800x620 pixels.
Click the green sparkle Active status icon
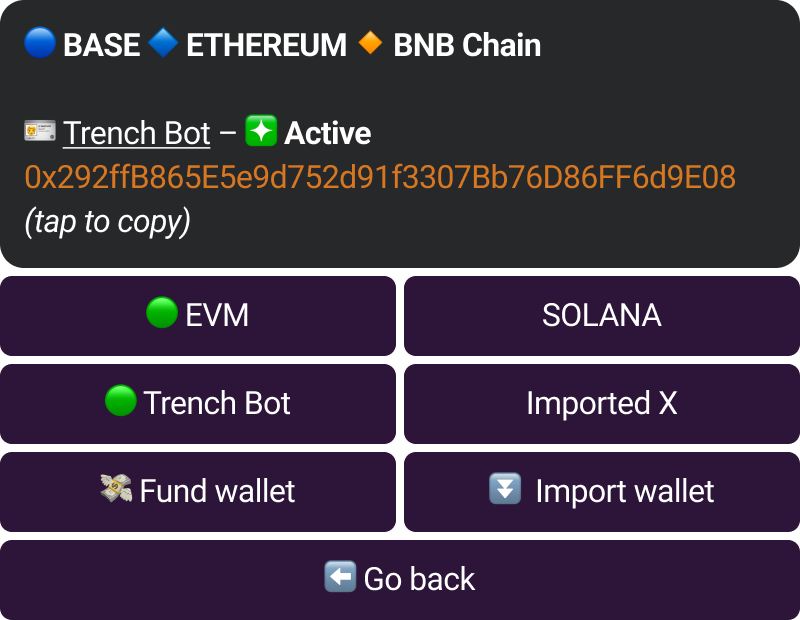pyautogui.click(x=261, y=132)
